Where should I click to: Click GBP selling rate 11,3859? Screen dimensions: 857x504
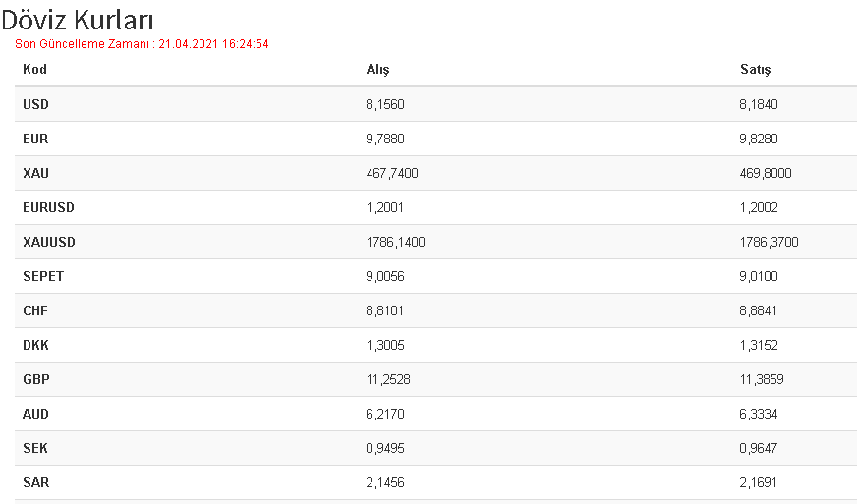(762, 380)
